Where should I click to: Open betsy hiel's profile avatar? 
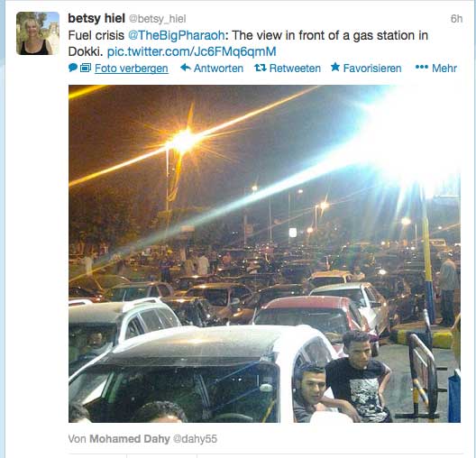(x=38, y=33)
